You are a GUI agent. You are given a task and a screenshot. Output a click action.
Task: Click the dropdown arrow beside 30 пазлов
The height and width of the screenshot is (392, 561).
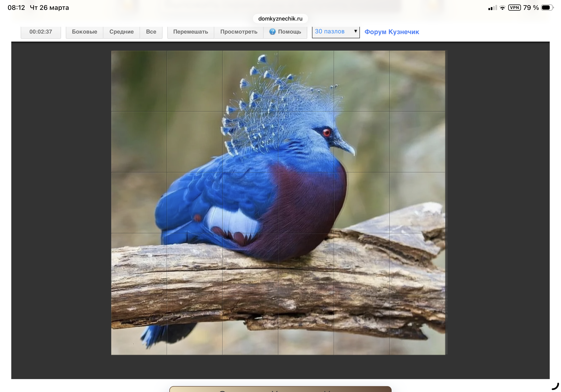[355, 31]
